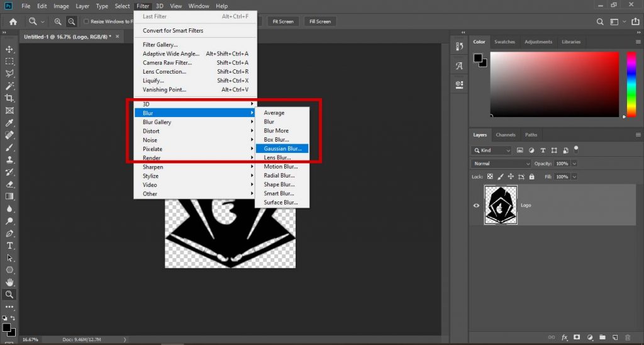
Task: Choose Motion Blur from submenu
Action: (282, 167)
